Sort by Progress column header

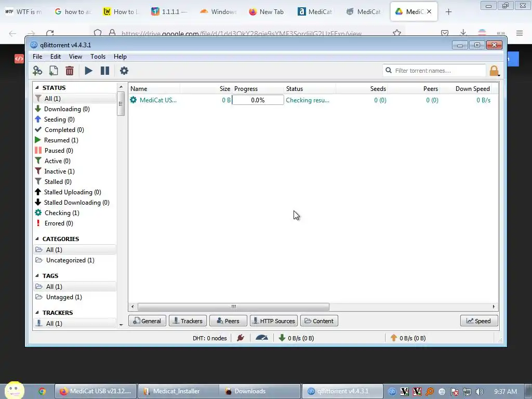(x=258, y=89)
